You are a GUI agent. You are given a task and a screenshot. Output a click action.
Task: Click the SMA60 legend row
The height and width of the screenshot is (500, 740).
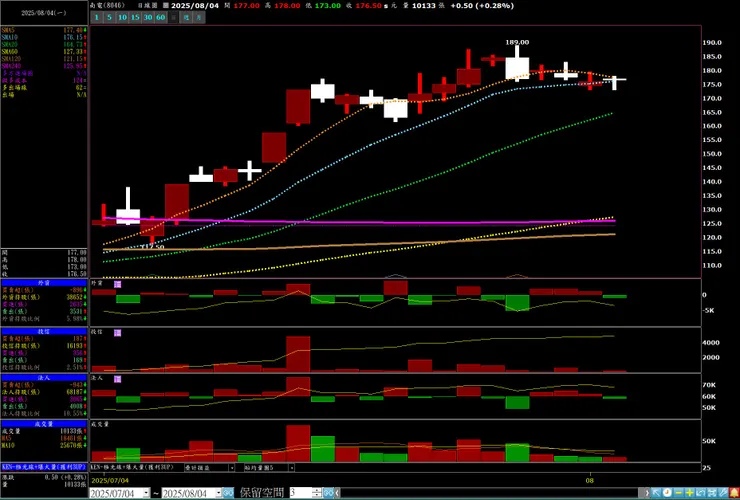click(44, 51)
